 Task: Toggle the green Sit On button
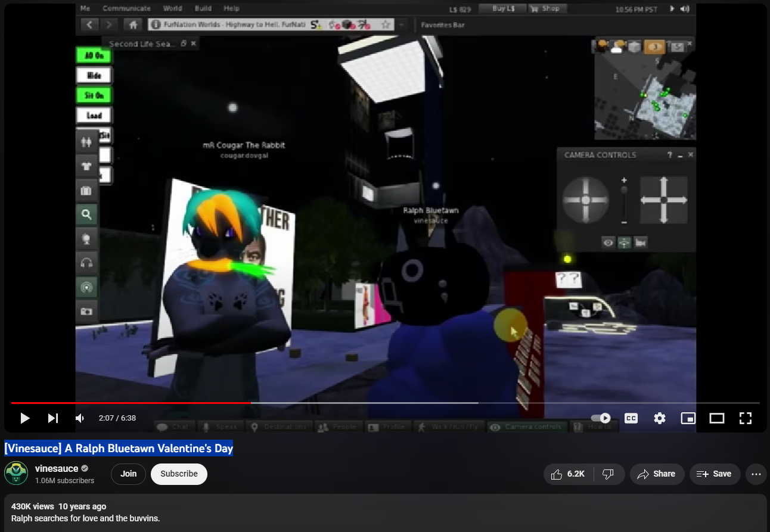94,95
